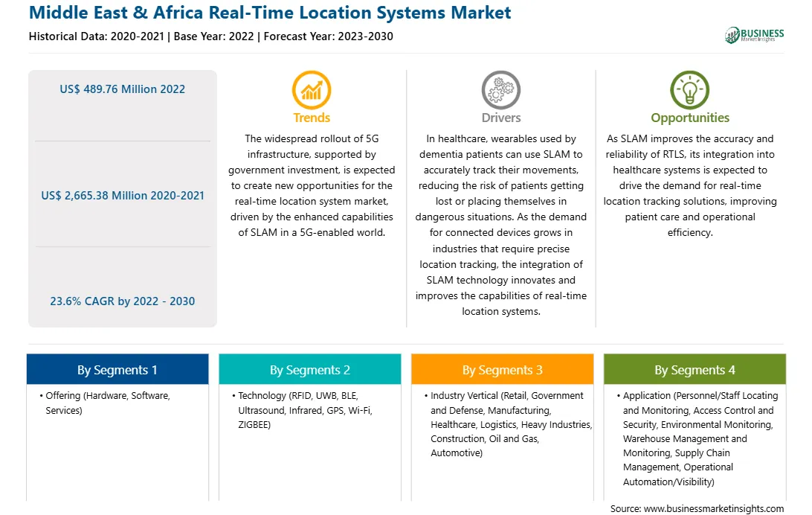Click the Application (Personnel/Staff Locating...) bullet
The image size is (812, 515).
click(700, 438)
